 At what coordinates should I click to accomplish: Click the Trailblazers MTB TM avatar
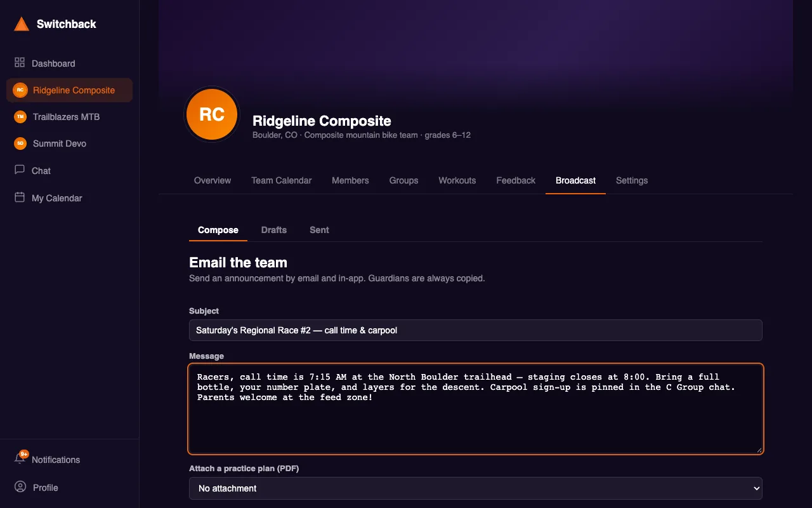coord(20,117)
